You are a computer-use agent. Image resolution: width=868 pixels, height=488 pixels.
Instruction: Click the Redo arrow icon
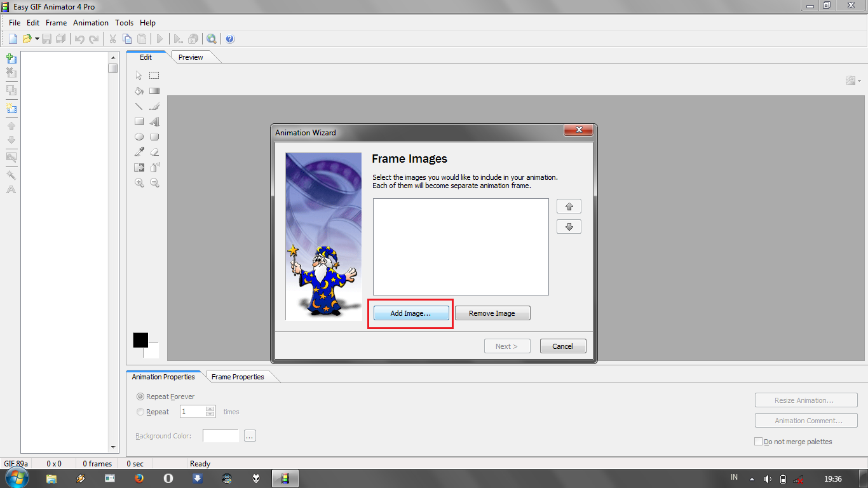(x=94, y=39)
